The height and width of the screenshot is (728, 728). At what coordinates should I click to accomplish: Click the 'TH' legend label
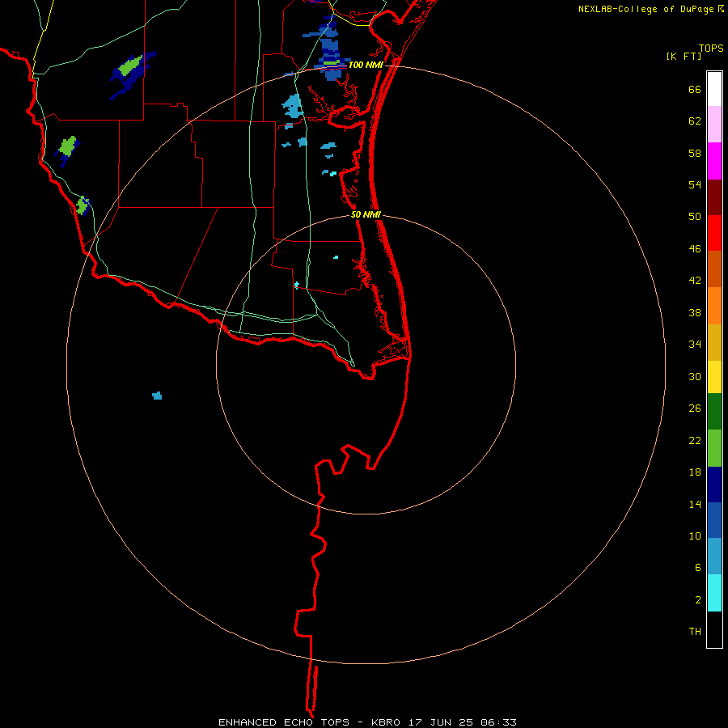click(695, 631)
